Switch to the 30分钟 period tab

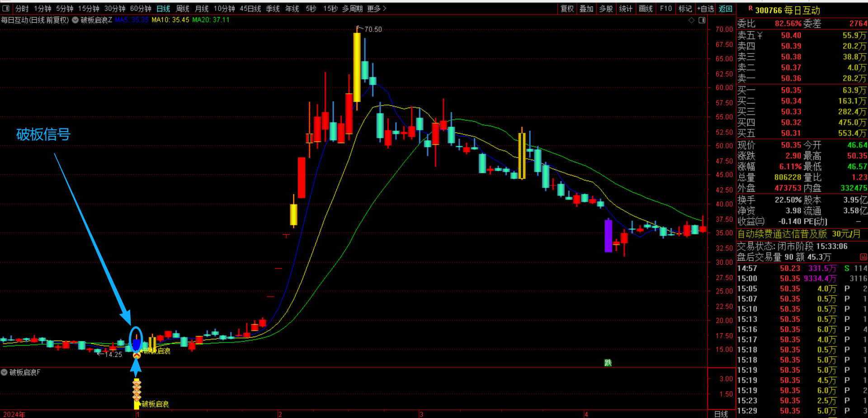pos(115,9)
